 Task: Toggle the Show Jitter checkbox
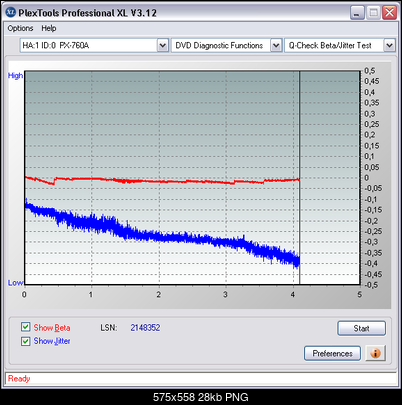[x=25, y=341]
